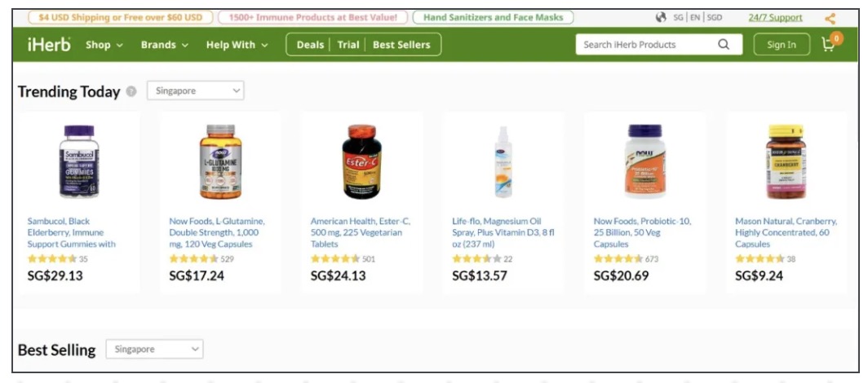Expand the Shop menu
The width and height of the screenshot is (868, 383).
point(104,45)
